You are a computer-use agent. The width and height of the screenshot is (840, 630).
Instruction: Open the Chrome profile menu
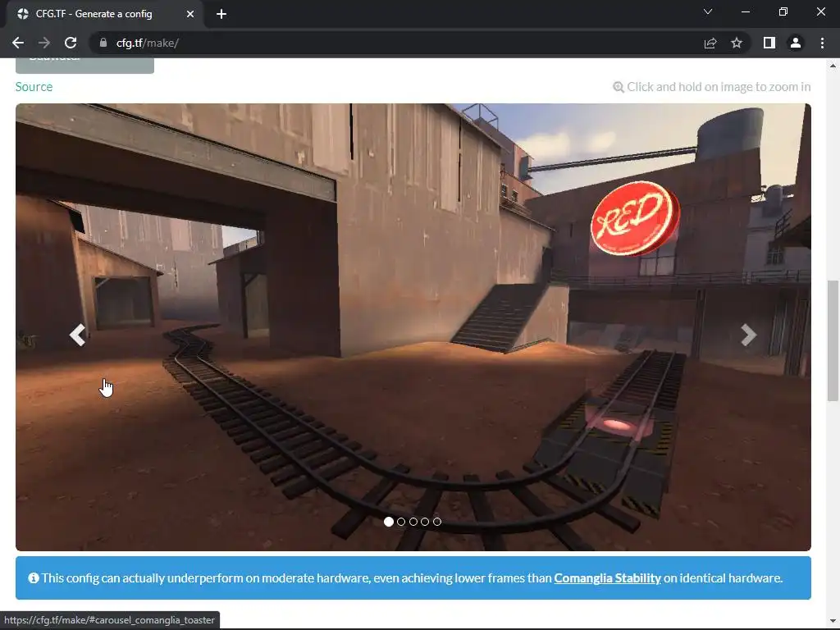(x=796, y=43)
